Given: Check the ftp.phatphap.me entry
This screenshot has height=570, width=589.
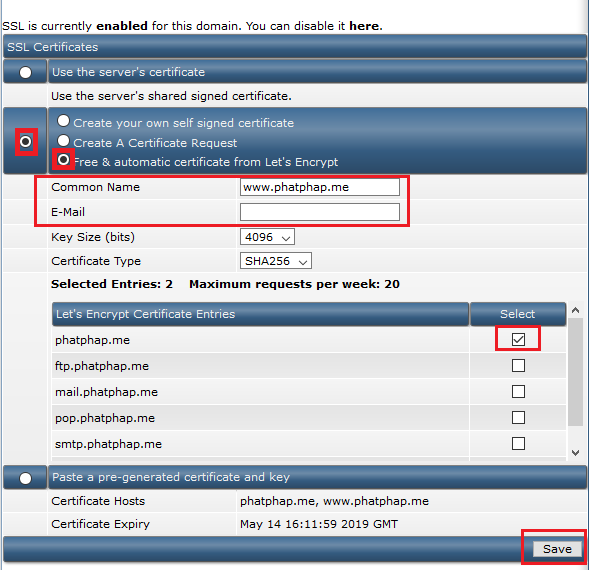Looking at the screenshot, I should pos(518,365).
